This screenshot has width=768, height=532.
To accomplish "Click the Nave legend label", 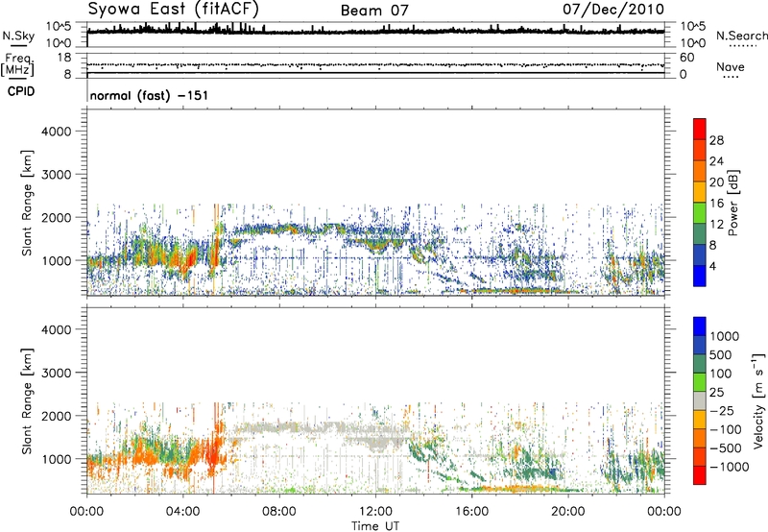I will click(x=730, y=66).
